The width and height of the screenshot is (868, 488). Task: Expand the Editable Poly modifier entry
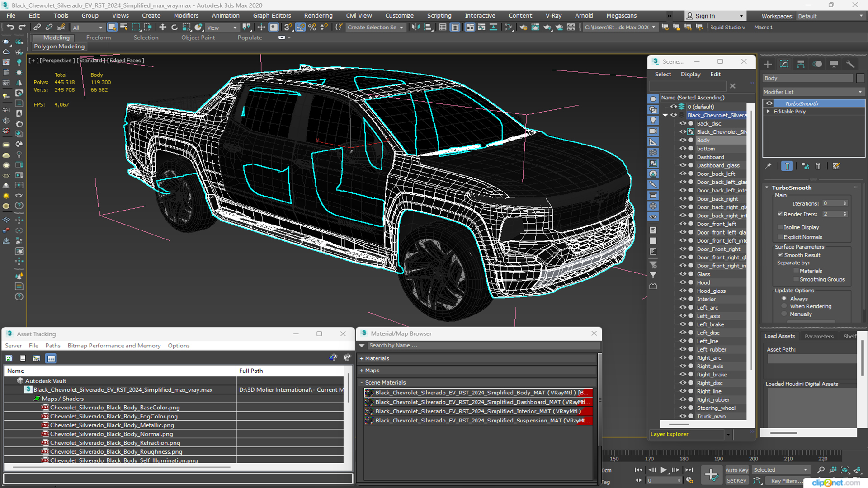768,112
